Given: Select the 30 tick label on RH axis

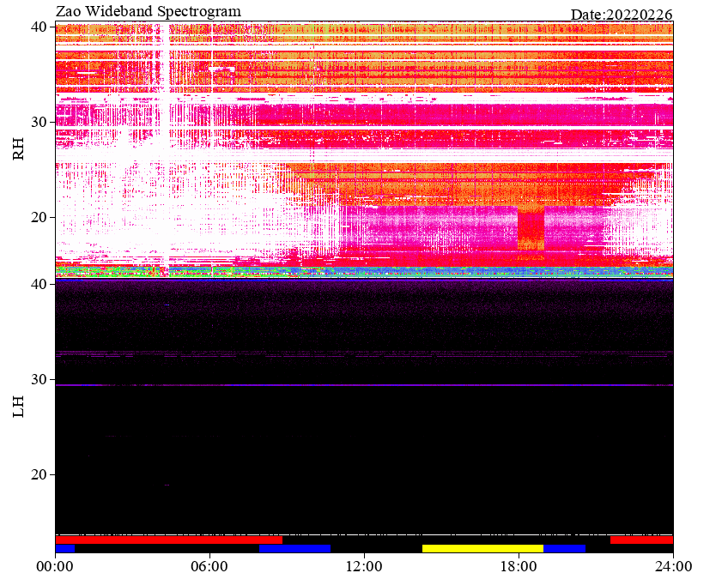Looking at the screenshot, I should point(39,122).
